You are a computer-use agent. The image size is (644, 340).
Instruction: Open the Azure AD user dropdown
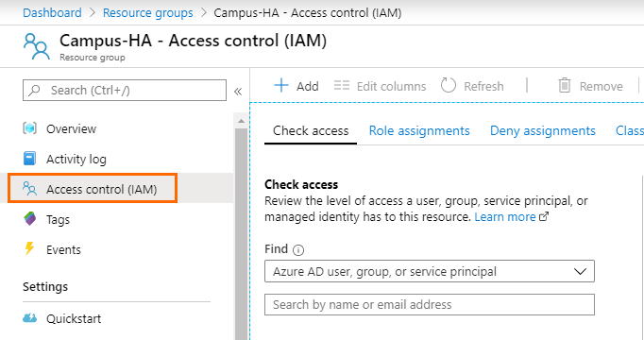(430, 271)
